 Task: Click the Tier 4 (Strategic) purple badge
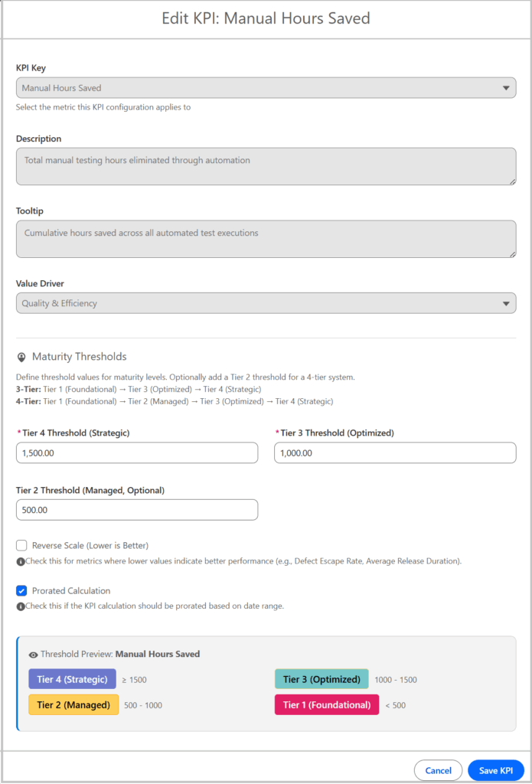pyautogui.click(x=72, y=680)
